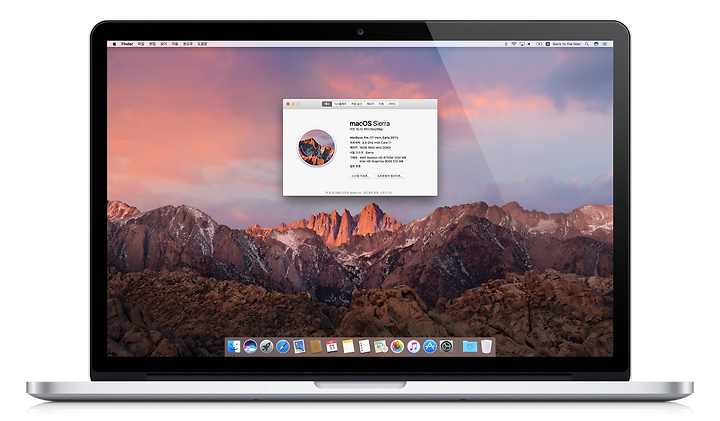Open the App Store icon in Dock
Screen dimensions: 720x421
[430, 346]
